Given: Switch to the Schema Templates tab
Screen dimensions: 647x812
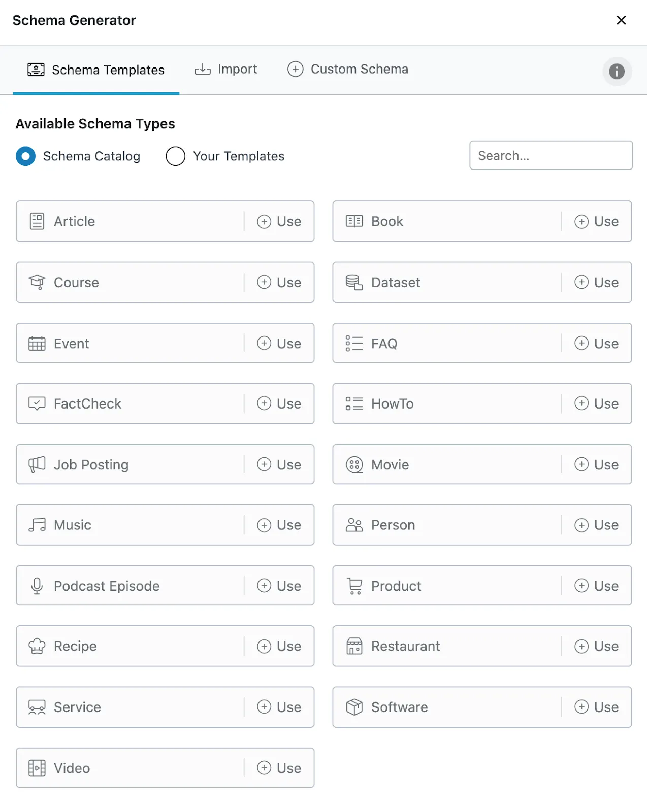Looking at the screenshot, I should (x=96, y=70).
